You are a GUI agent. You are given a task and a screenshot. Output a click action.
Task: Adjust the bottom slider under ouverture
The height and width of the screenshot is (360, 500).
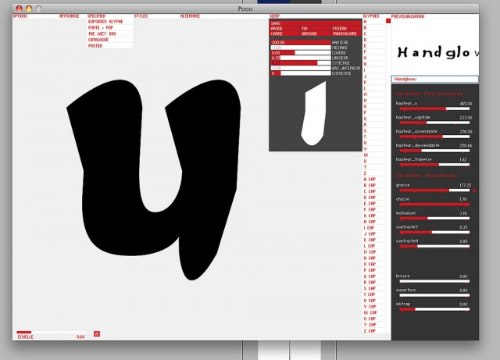click(434, 309)
